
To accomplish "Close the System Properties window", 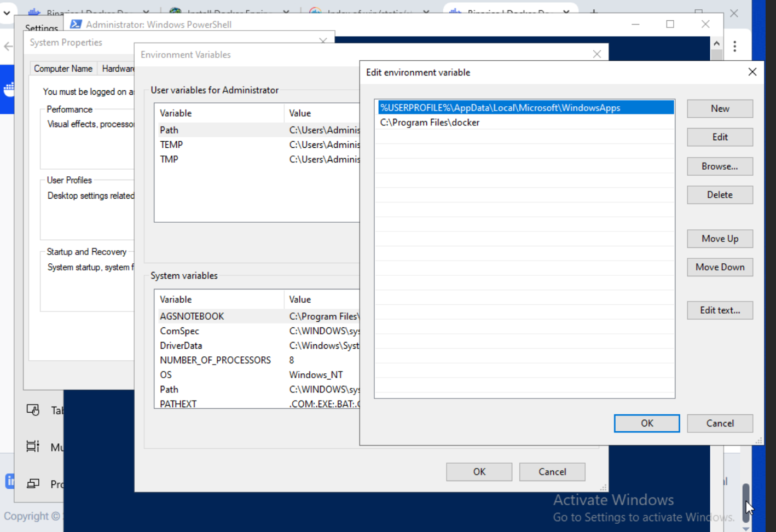I will (x=323, y=41).
